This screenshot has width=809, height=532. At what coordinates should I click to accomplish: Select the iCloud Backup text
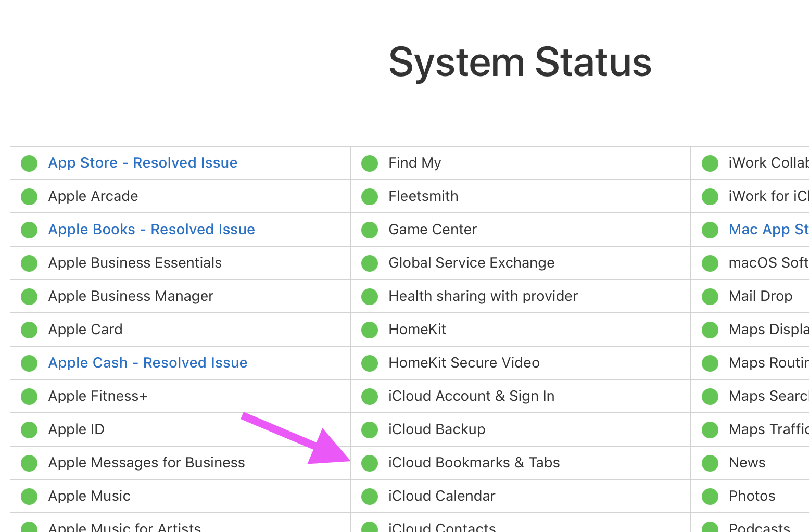[x=437, y=429]
